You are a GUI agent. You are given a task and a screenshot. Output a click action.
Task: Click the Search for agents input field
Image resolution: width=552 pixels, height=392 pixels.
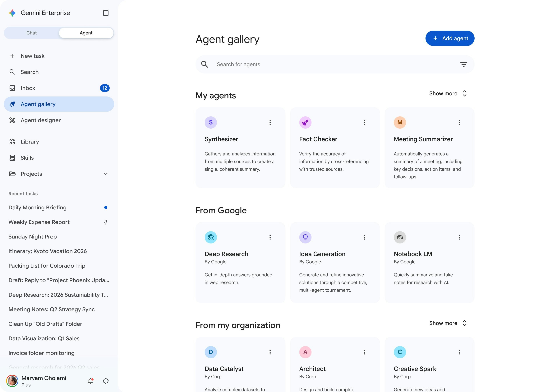[x=290, y=64]
